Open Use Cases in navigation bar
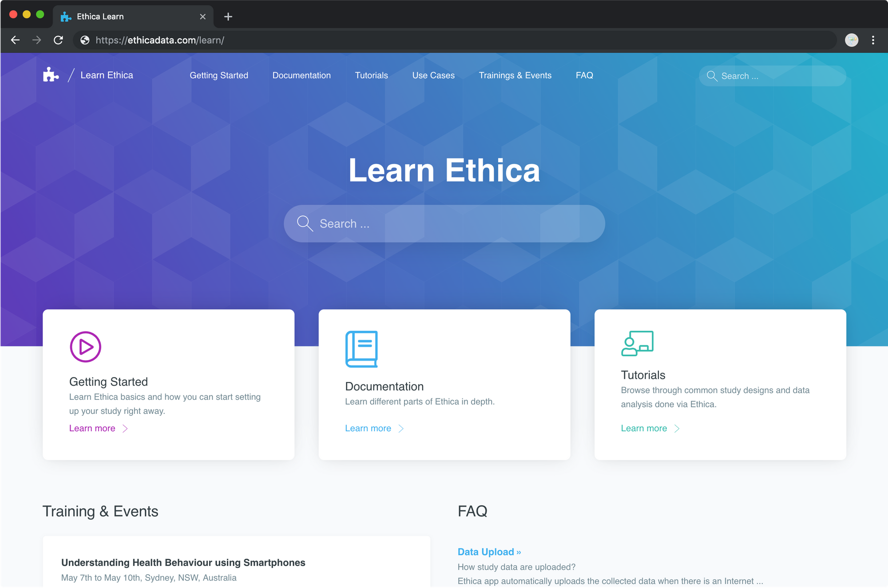Viewport: 888px width, 588px height. tap(433, 75)
